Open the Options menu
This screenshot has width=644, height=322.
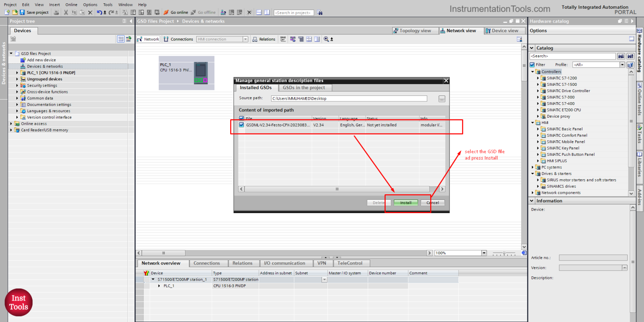point(90,5)
